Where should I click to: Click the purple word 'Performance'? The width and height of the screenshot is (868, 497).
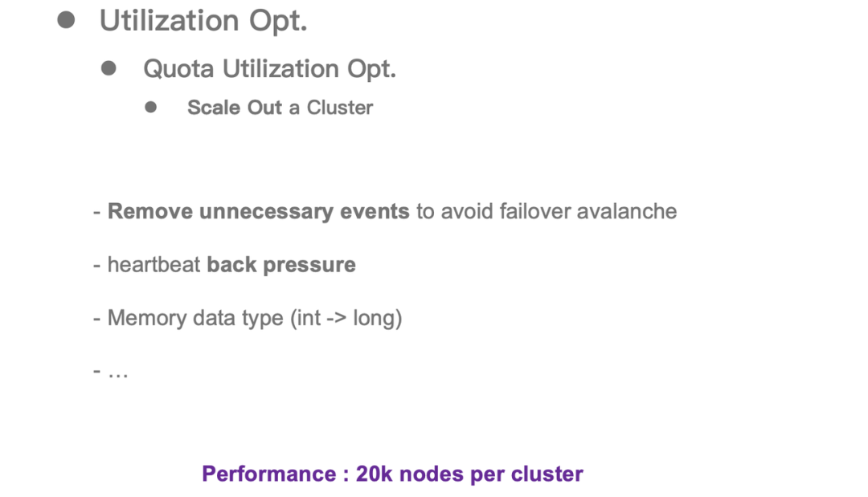269,474
